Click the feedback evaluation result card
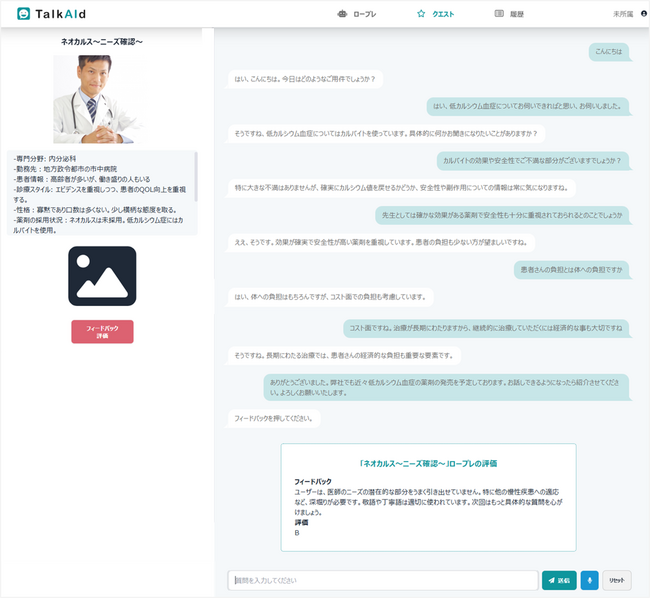Image resolution: width=650 pixels, height=598 pixels. [x=428, y=497]
